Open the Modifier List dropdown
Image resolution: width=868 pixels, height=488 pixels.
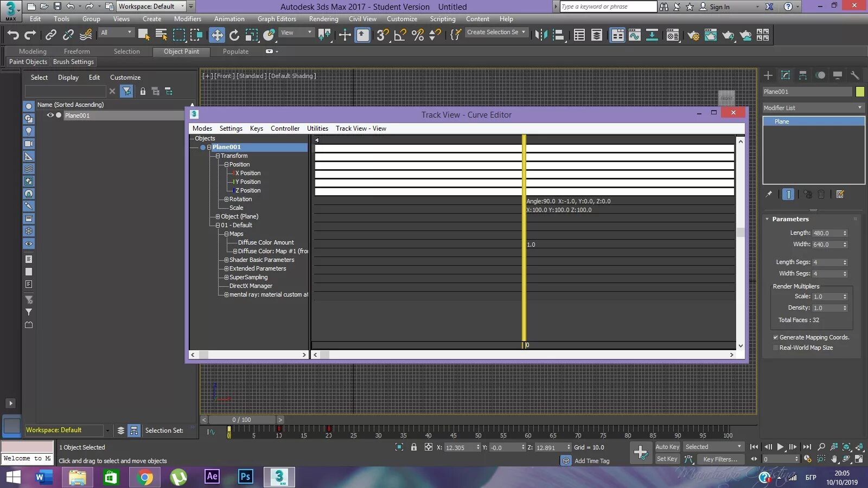click(x=813, y=108)
